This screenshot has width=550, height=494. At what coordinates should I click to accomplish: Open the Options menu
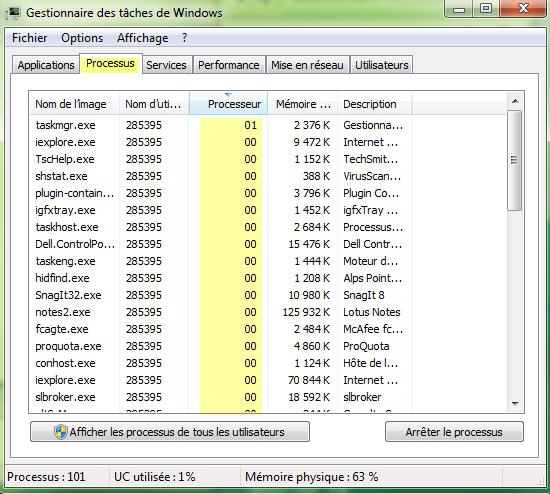coord(82,38)
